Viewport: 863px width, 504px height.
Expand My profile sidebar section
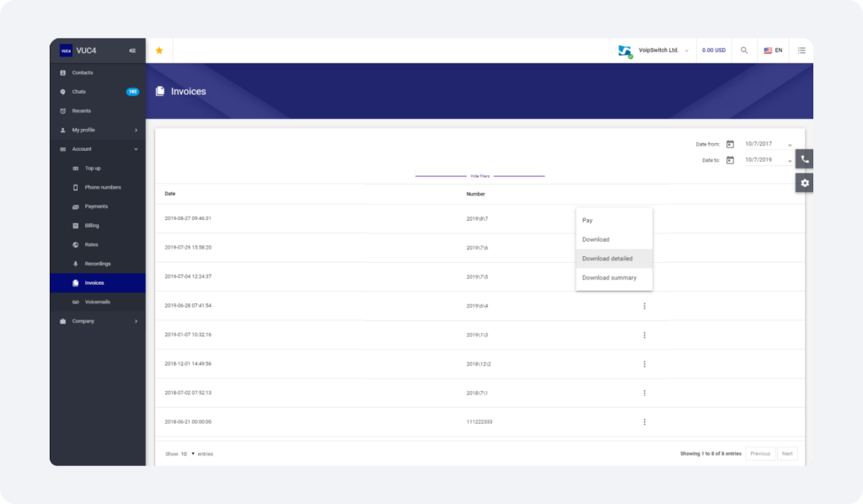click(98, 131)
